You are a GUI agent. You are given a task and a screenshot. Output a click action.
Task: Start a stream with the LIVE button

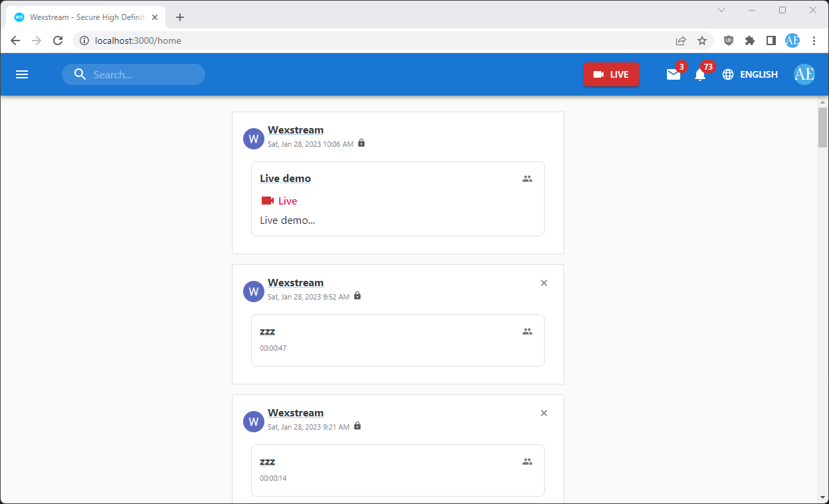point(611,74)
